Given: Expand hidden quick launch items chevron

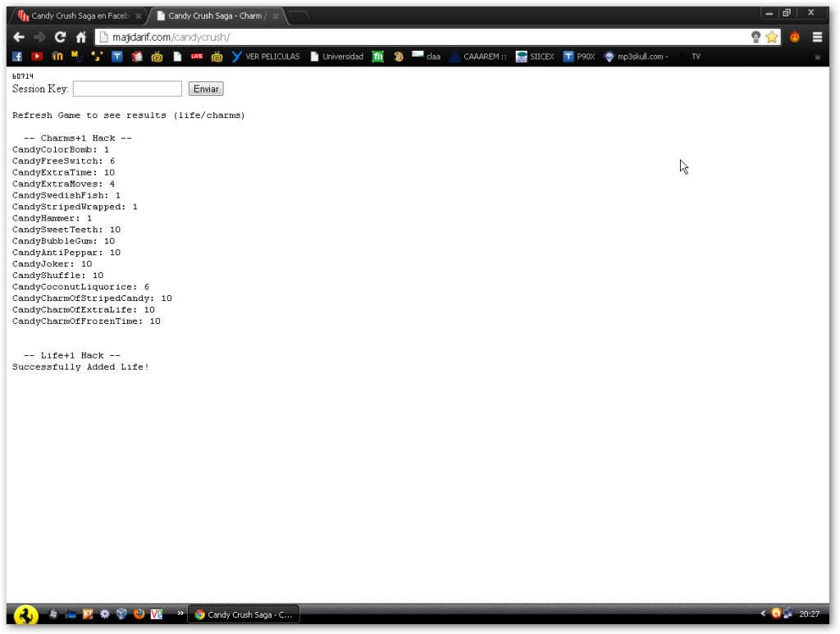Looking at the screenshot, I should tap(180, 613).
